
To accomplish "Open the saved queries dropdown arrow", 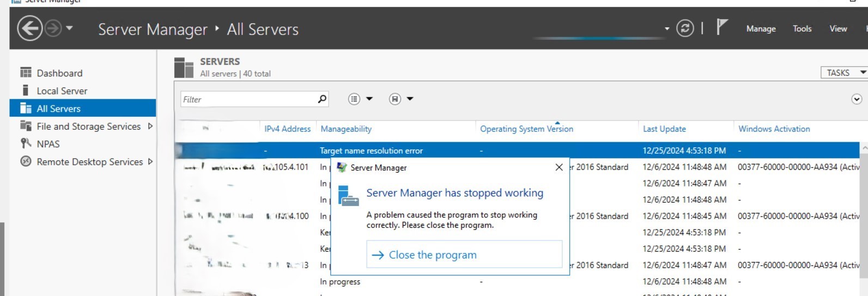I will tap(410, 99).
